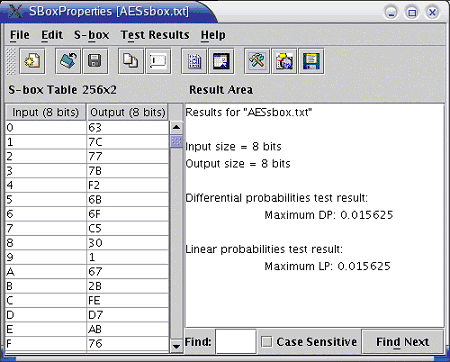This screenshot has width=450, height=362.
Task: Click the toolbar drag handle grip
Action: (x=11, y=61)
